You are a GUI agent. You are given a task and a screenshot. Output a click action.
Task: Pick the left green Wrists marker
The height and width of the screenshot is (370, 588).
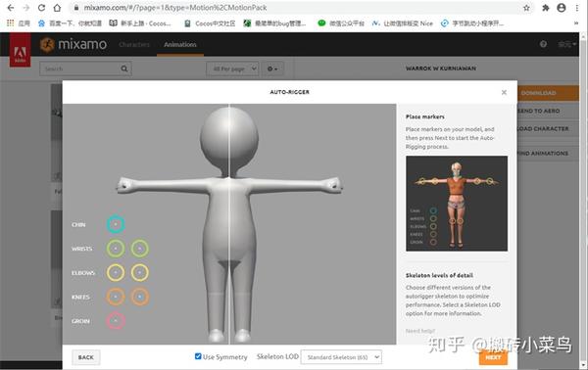tap(116, 249)
